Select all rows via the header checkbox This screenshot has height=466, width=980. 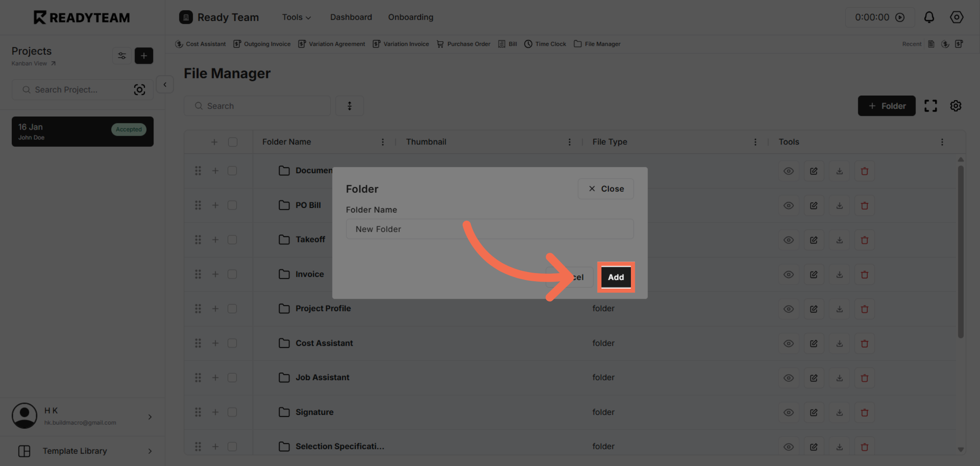point(232,141)
